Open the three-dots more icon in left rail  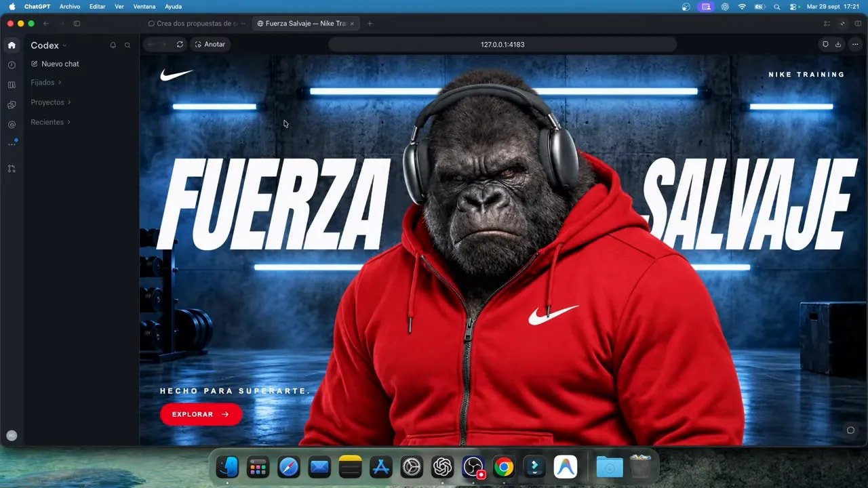point(12,144)
